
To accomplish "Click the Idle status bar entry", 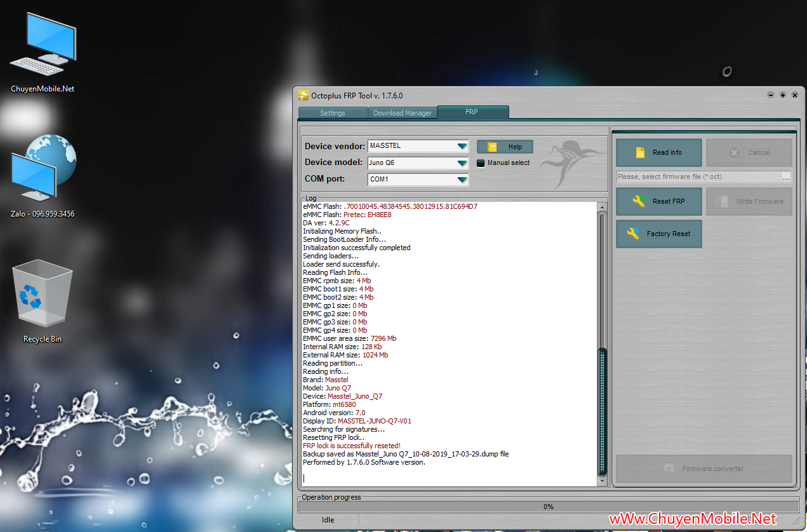I will point(328,520).
